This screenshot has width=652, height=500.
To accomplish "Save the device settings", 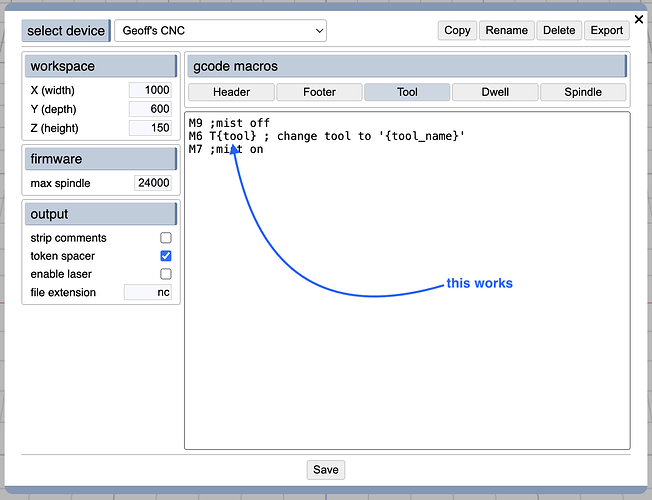I will (x=326, y=469).
